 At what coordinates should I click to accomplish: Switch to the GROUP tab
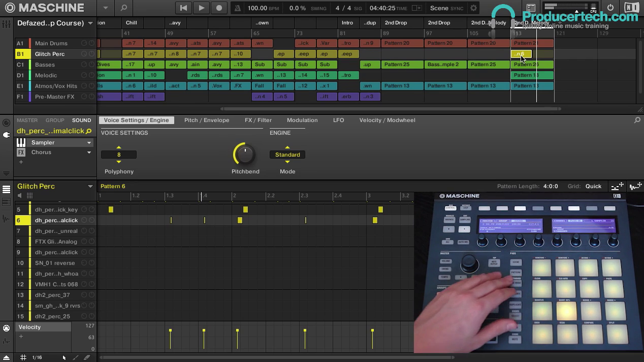(55, 120)
